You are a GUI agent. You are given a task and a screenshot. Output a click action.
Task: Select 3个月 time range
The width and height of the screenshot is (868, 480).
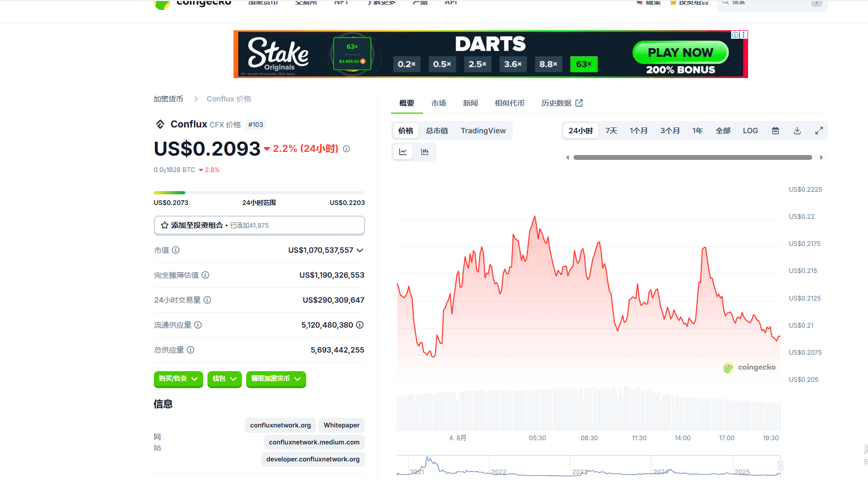coord(670,131)
